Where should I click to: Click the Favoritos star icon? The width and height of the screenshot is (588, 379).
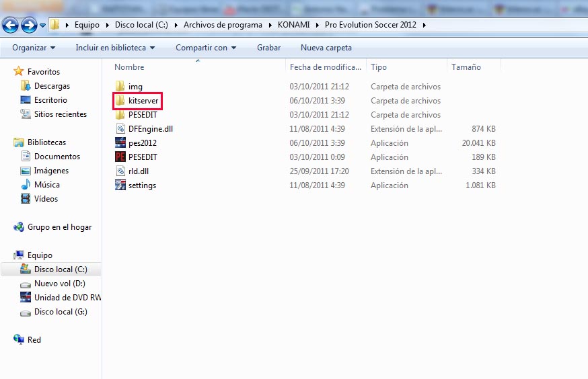(18, 71)
